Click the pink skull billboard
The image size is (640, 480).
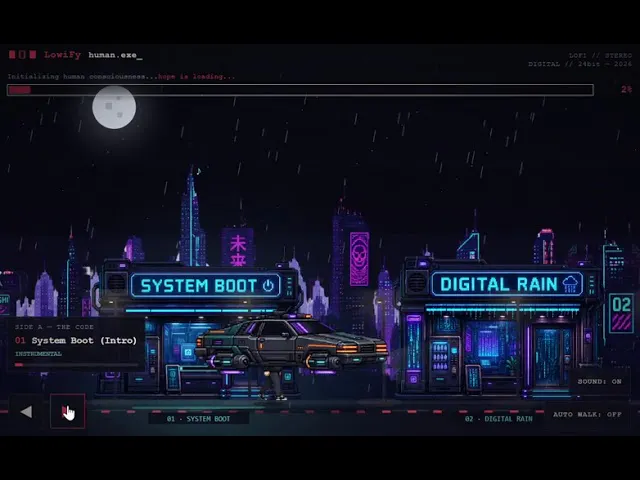359,259
